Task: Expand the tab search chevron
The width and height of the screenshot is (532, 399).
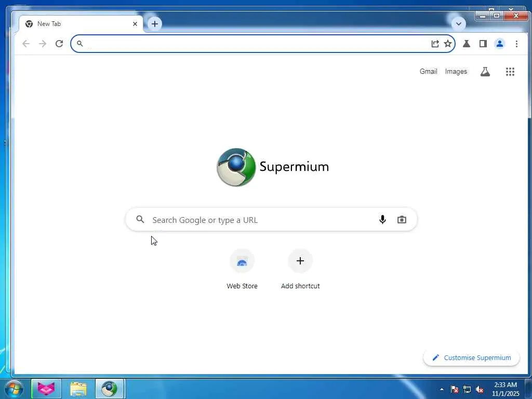Action: coord(459,24)
